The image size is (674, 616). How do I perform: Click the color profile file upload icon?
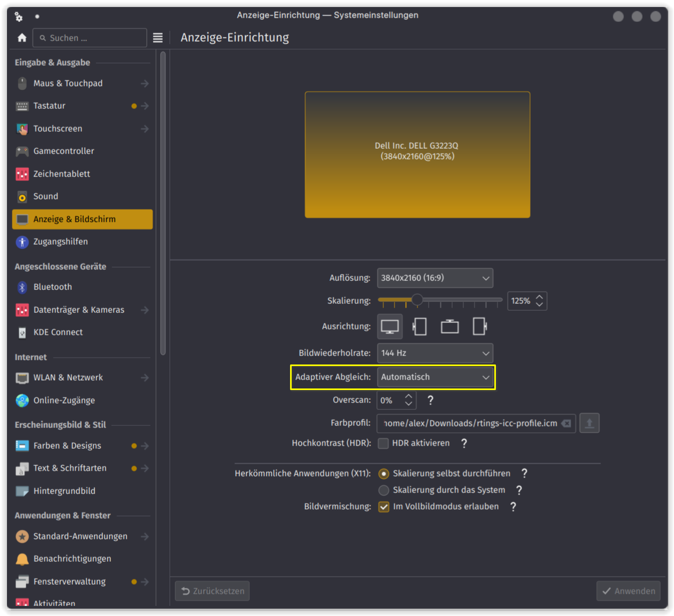(x=589, y=423)
